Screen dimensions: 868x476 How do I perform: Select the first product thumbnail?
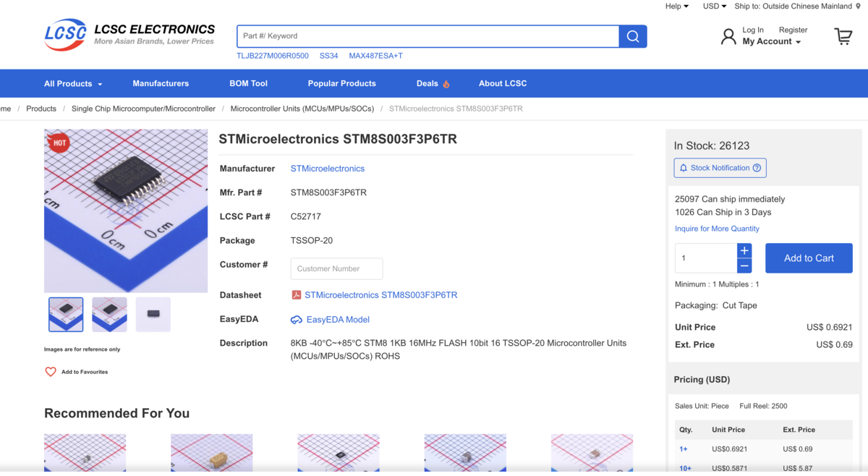pos(66,315)
